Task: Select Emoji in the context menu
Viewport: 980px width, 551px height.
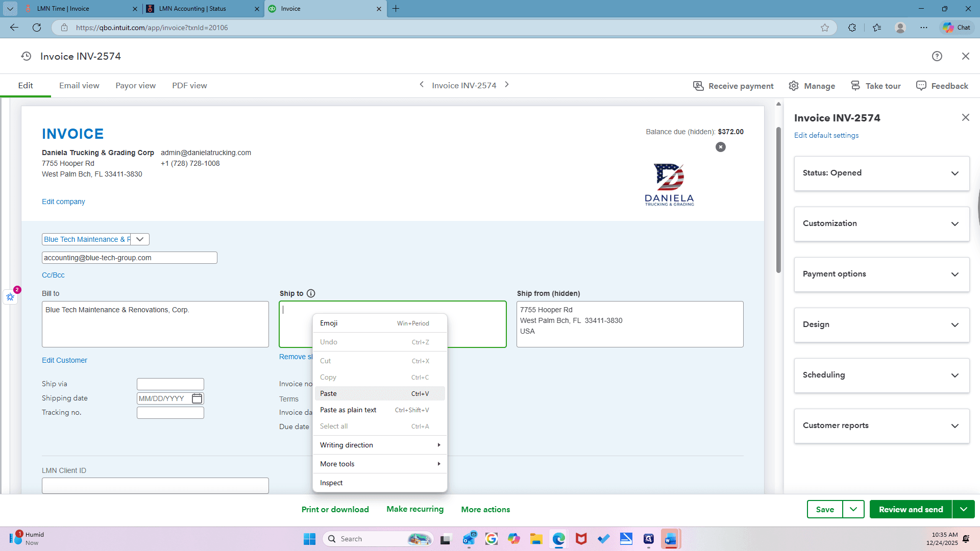Action: tap(380, 323)
